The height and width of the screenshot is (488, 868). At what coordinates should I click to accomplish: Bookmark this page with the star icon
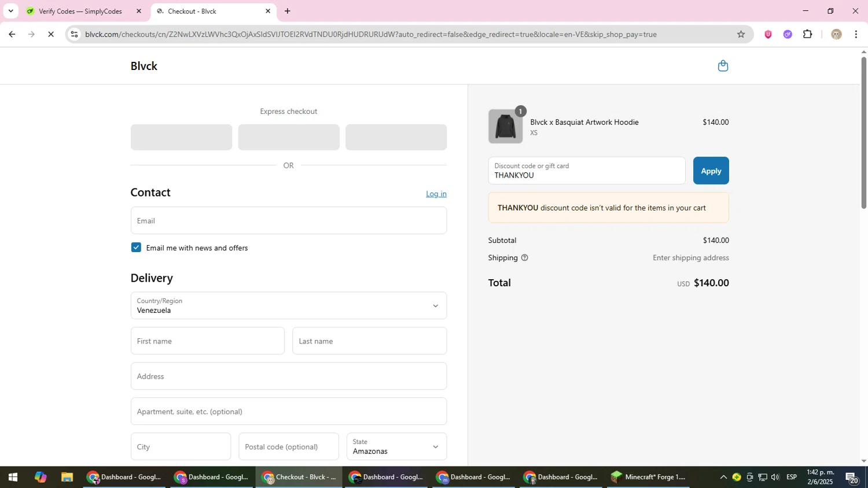pyautogui.click(x=741, y=34)
